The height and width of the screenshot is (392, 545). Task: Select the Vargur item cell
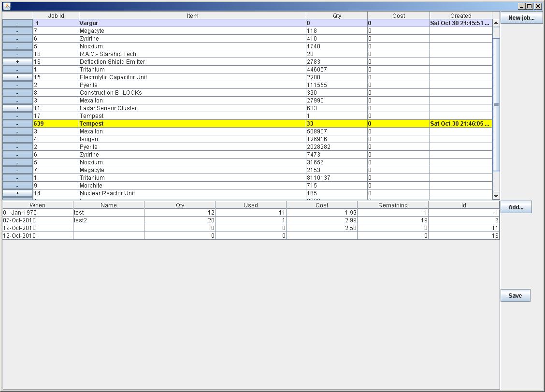193,23
